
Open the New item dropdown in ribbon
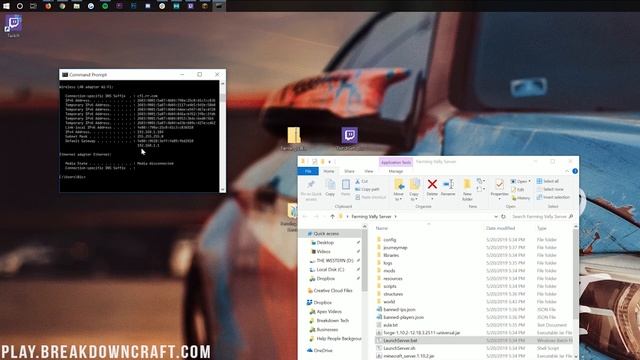[x=481, y=181]
